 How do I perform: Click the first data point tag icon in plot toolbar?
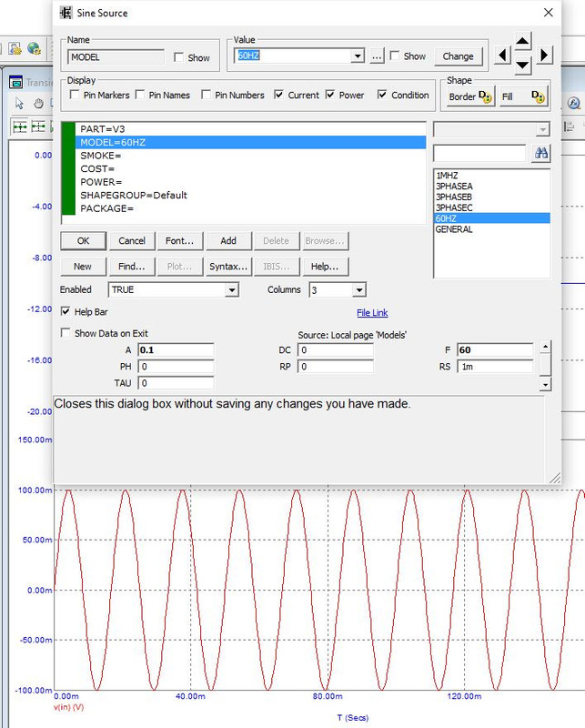pos(19,126)
